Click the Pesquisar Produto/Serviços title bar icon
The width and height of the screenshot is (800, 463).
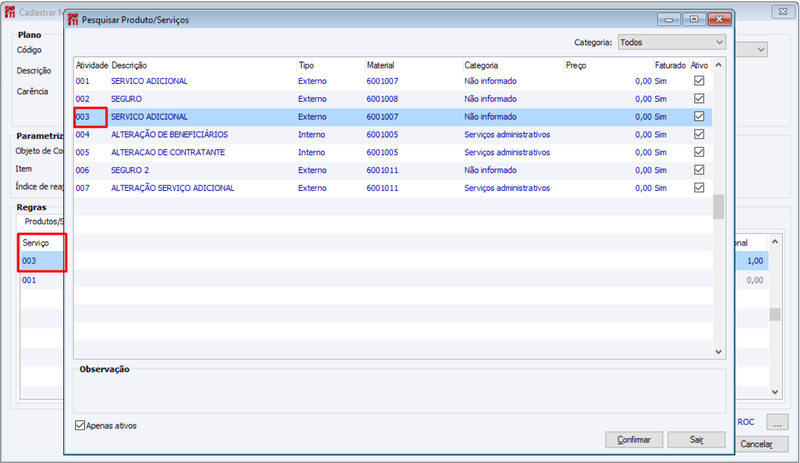(x=73, y=19)
